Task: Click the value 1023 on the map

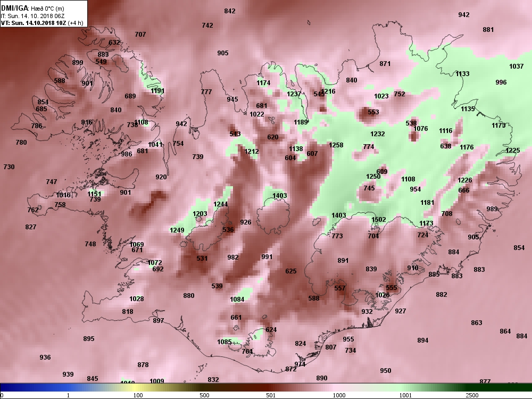Action: coord(381,96)
